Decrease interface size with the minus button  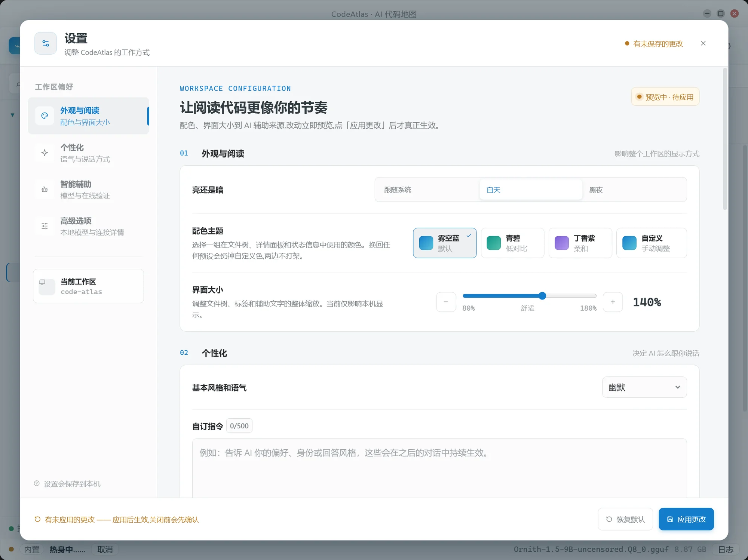[x=446, y=302]
